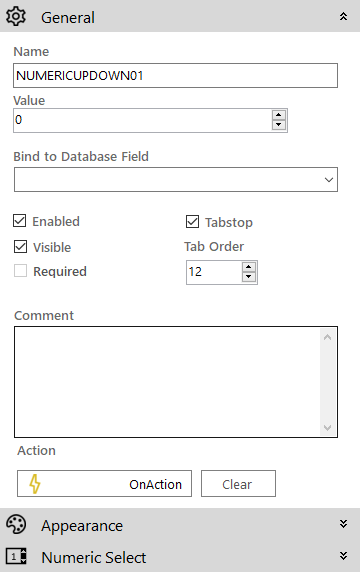Click the Numeric Select section icon
The image size is (360, 572).
pos(16,557)
